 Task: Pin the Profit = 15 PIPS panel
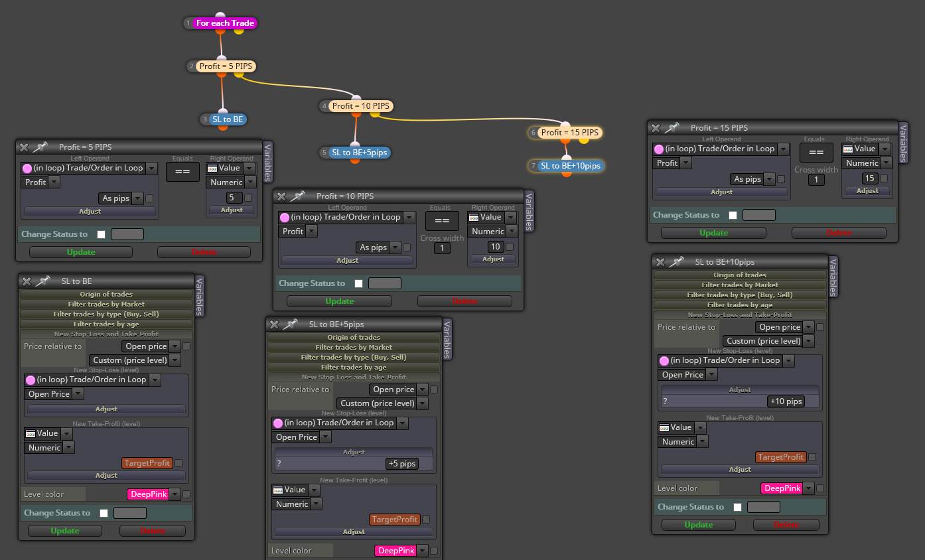[672, 127]
